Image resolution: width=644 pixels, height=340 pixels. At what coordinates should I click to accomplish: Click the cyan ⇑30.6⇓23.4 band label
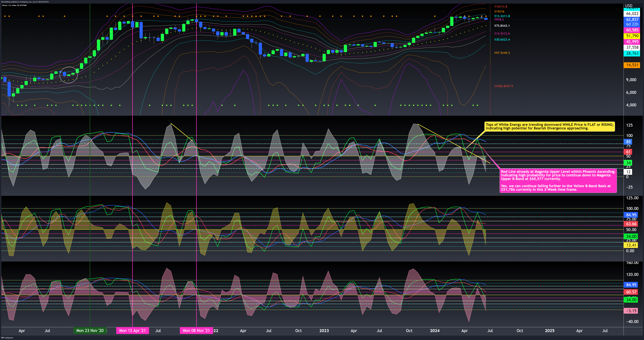(x=502, y=40)
